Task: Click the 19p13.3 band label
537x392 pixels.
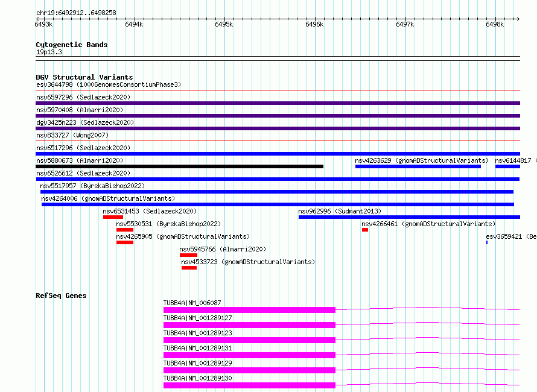Action: pos(49,52)
